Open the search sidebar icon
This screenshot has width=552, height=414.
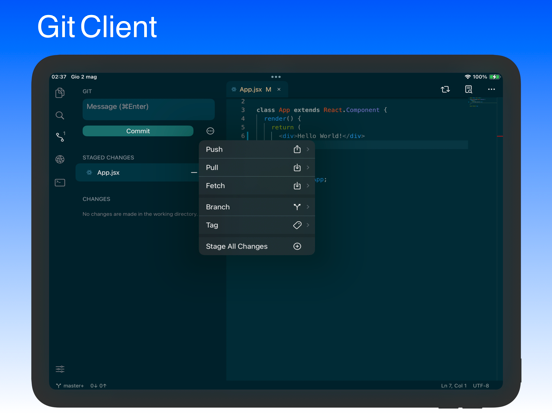click(60, 115)
